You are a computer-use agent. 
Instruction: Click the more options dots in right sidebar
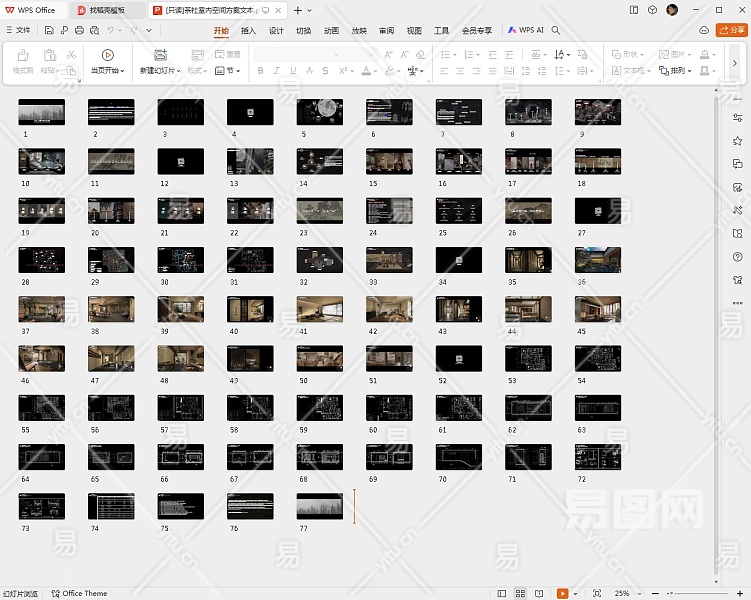point(737,303)
